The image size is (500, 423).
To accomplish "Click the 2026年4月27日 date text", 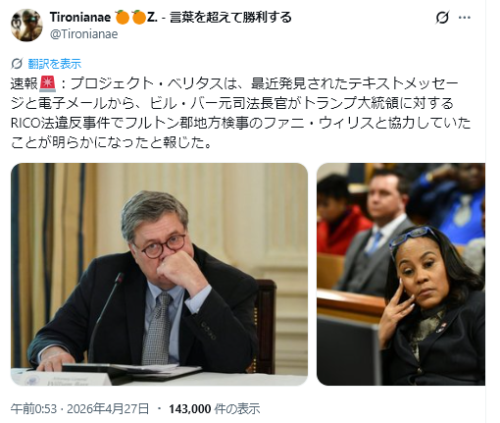I will (x=108, y=409).
